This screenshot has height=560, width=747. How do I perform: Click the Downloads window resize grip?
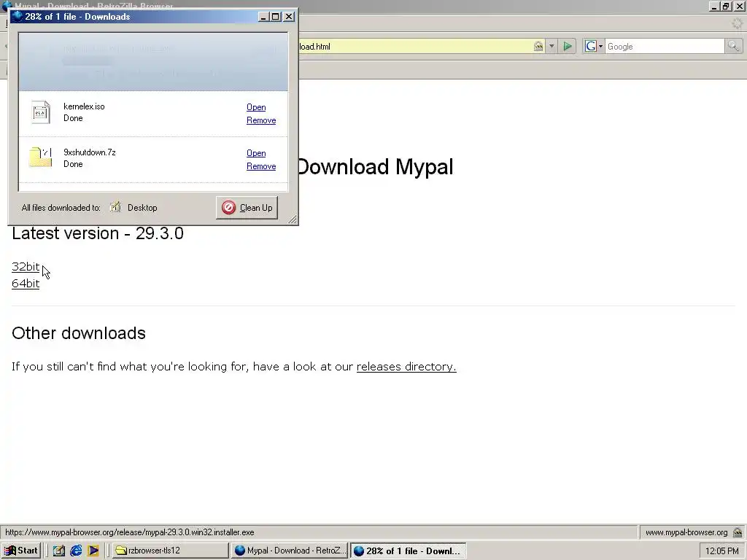tap(293, 219)
